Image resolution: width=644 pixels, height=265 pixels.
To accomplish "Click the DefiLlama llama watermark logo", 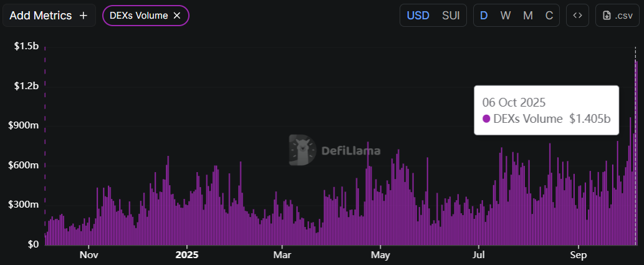I will (x=302, y=150).
